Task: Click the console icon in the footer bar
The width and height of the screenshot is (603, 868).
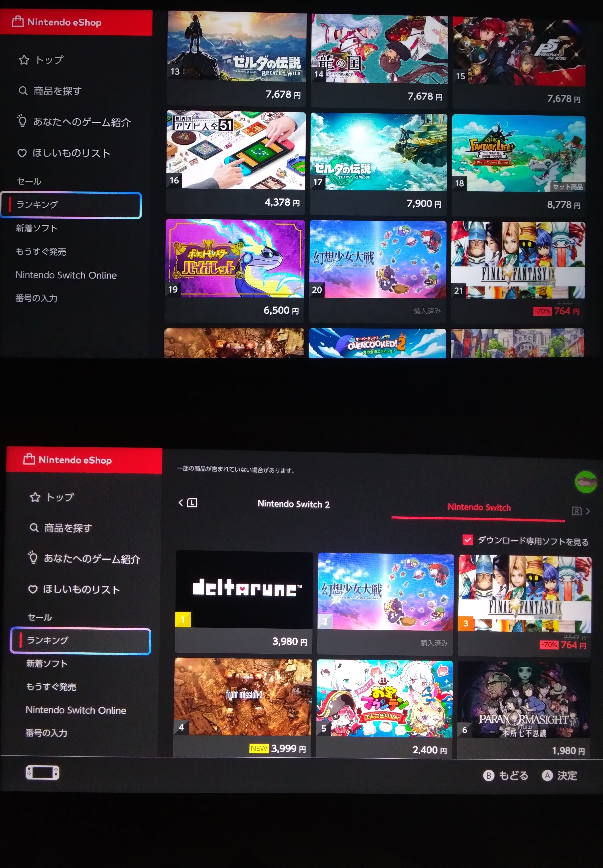Action: coord(42,773)
